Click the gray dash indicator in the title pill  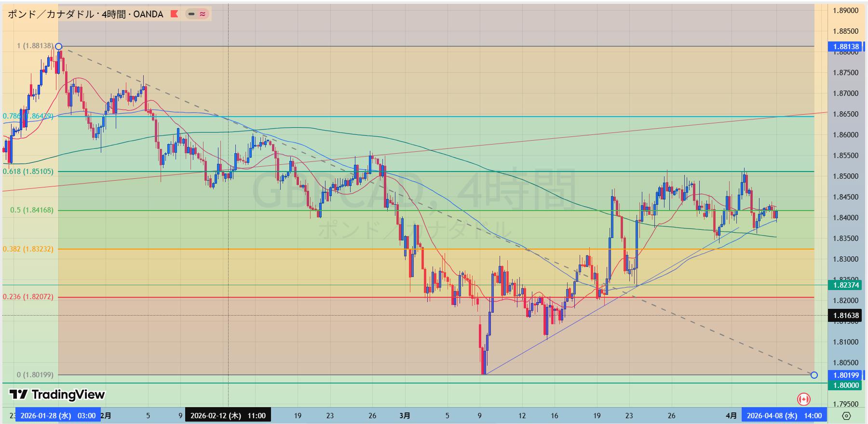pyautogui.click(x=191, y=14)
